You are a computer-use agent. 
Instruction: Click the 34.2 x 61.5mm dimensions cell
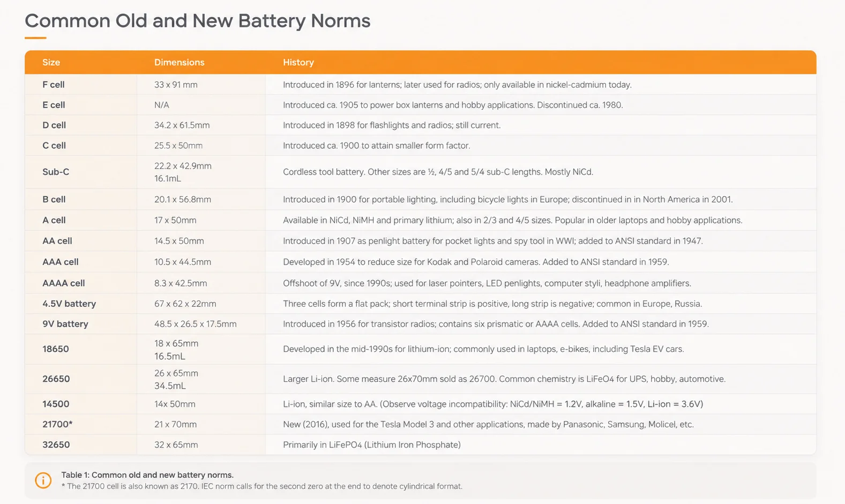coord(182,125)
